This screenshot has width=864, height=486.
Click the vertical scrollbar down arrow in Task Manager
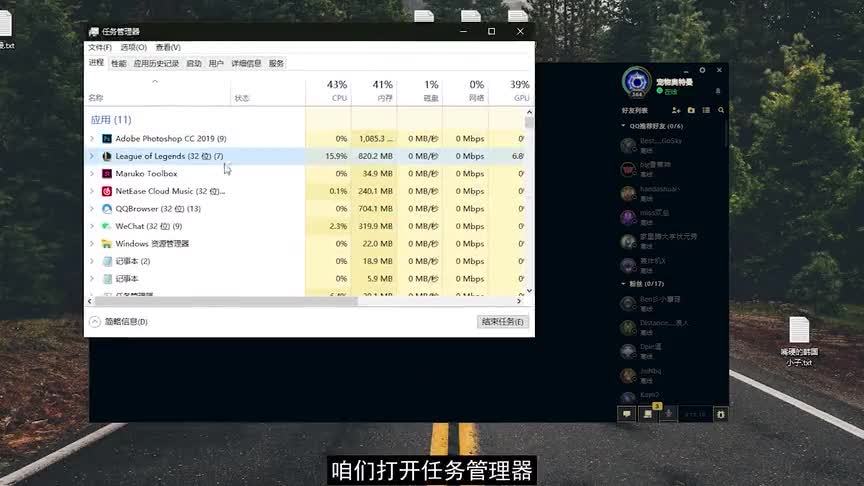coord(529,290)
